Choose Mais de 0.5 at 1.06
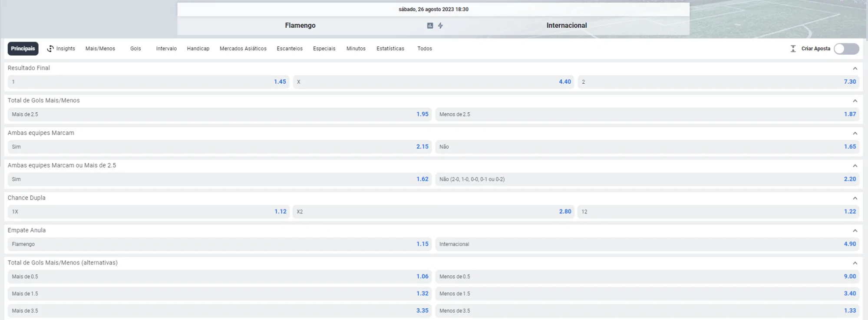This screenshot has height=320, width=868. tap(220, 277)
